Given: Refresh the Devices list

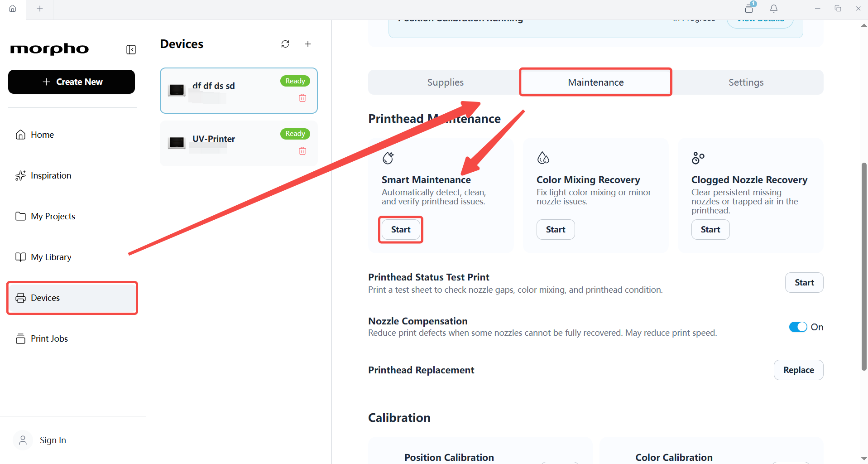Looking at the screenshot, I should (285, 44).
